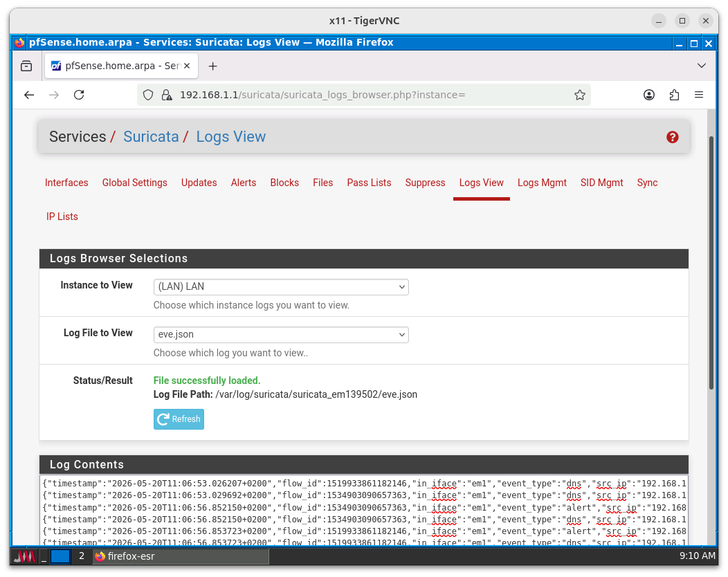
Task: Go to the Suppress tab
Action: coord(425,183)
